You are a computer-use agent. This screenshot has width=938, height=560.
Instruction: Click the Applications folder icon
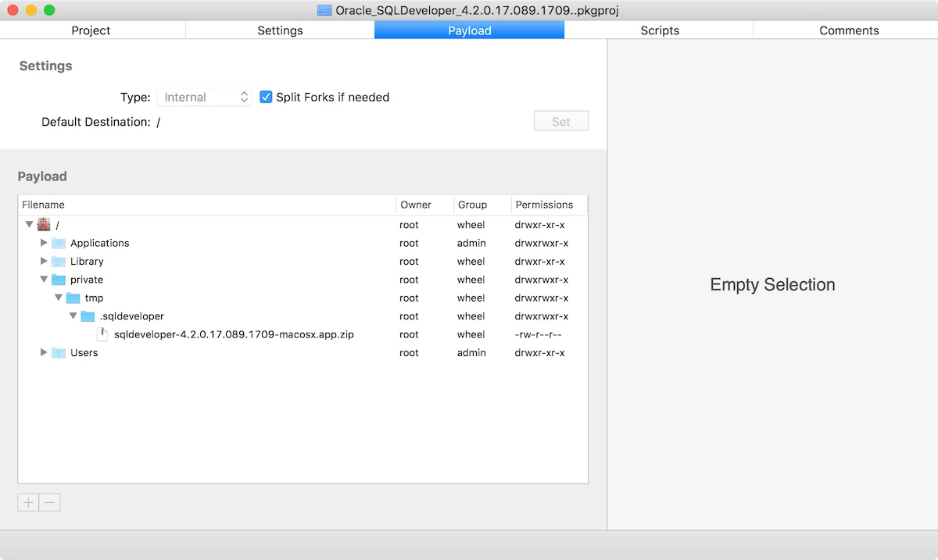(x=59, y=243)
